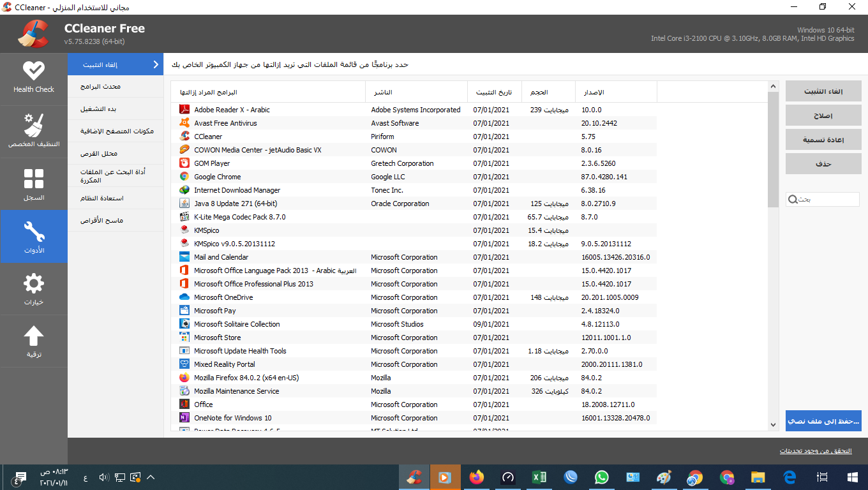Select the Microsoft OneDrive row icon
Screen dimensions: 868x490
pyautogui.click(x=184, y=297)
